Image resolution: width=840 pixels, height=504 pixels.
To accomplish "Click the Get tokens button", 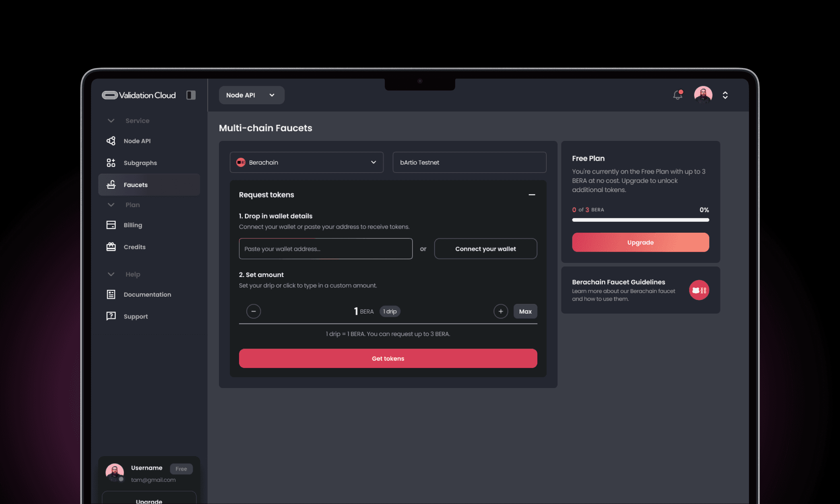I will (x=388, y=358).
